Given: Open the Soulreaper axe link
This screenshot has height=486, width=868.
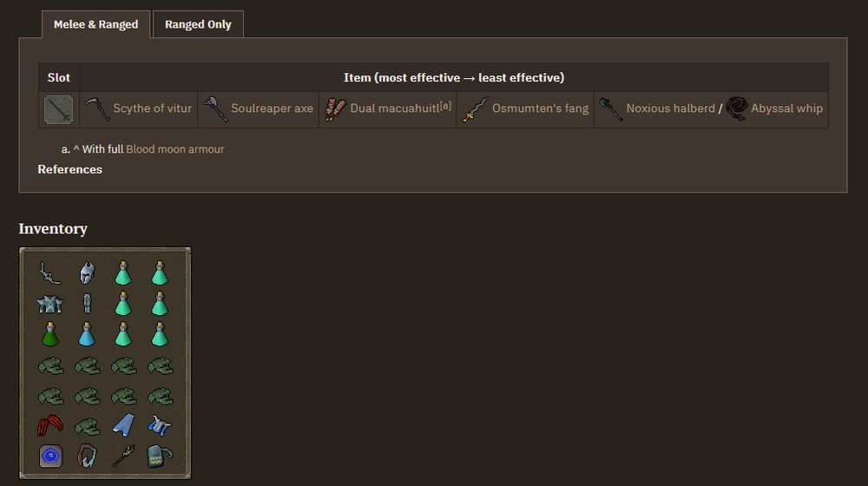Looking at the screenshot, I should tap(272, 108).
